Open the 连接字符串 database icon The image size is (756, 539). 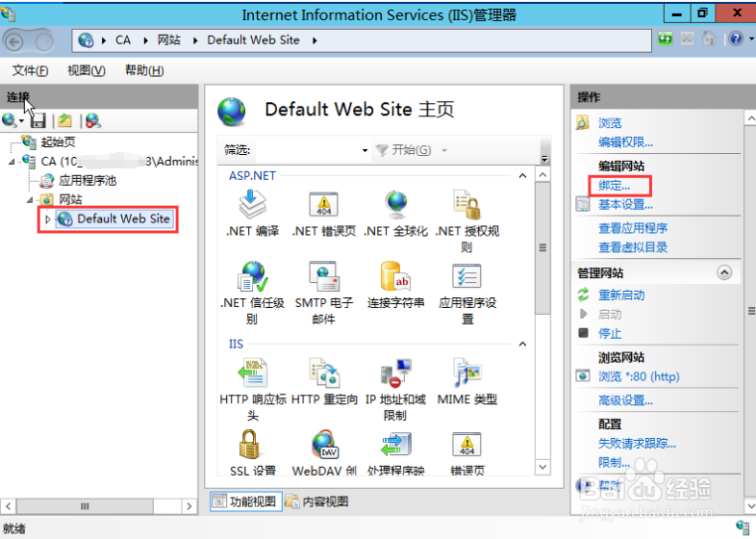pyautogui.click(x=396, y=276)
